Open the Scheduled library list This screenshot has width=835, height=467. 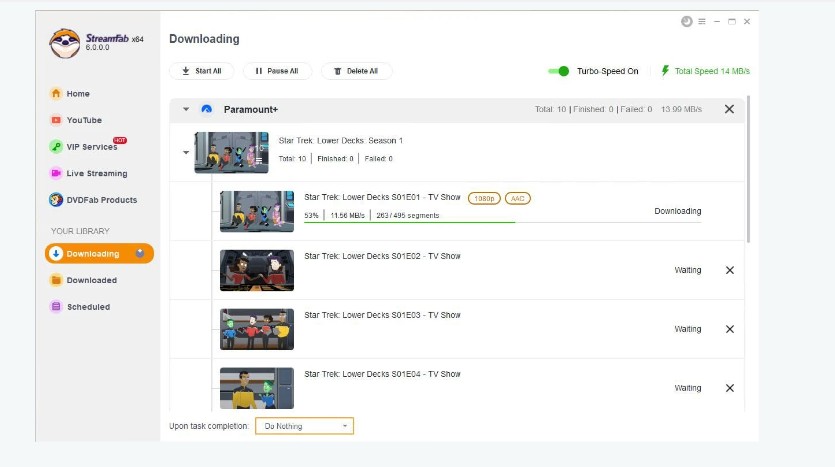pos(80,307)
